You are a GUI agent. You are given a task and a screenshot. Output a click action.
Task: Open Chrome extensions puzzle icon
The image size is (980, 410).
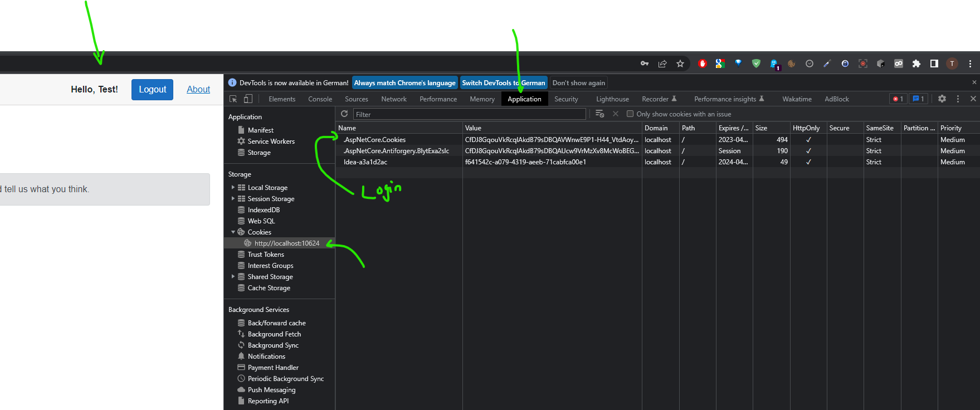coord(916,64)
